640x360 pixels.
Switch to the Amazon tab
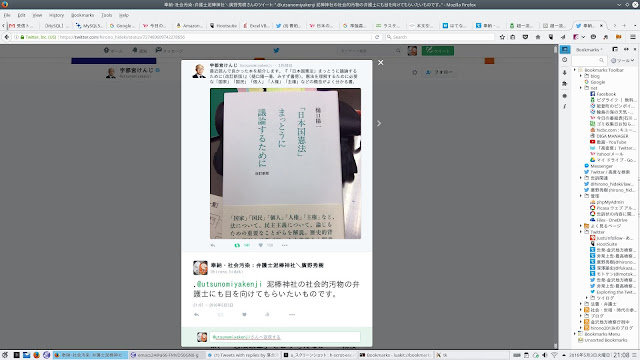189,25
